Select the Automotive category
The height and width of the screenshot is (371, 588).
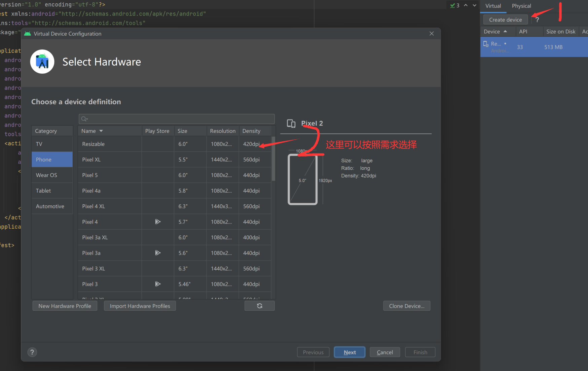(52, 206)
